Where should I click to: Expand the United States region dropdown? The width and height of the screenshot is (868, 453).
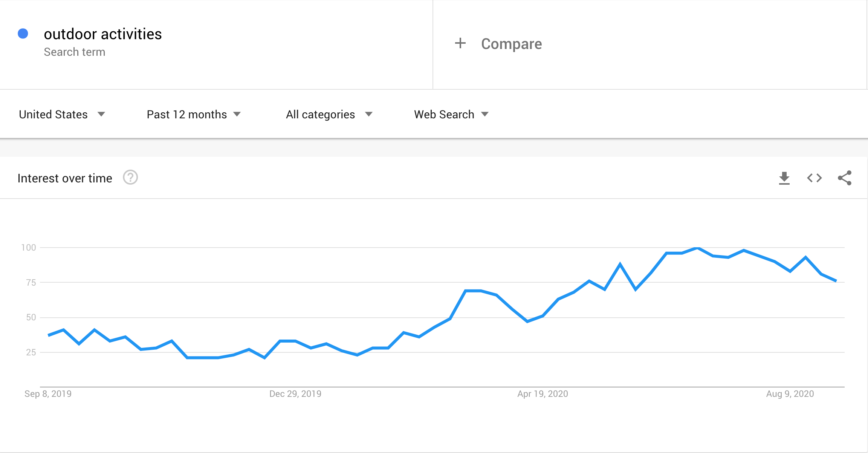pyautogui.click(x=62, y=114)
